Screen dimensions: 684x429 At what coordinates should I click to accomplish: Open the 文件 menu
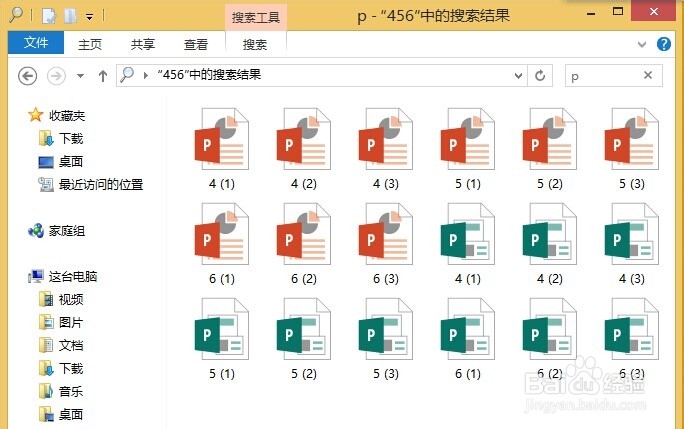click(x=36, y=43)
